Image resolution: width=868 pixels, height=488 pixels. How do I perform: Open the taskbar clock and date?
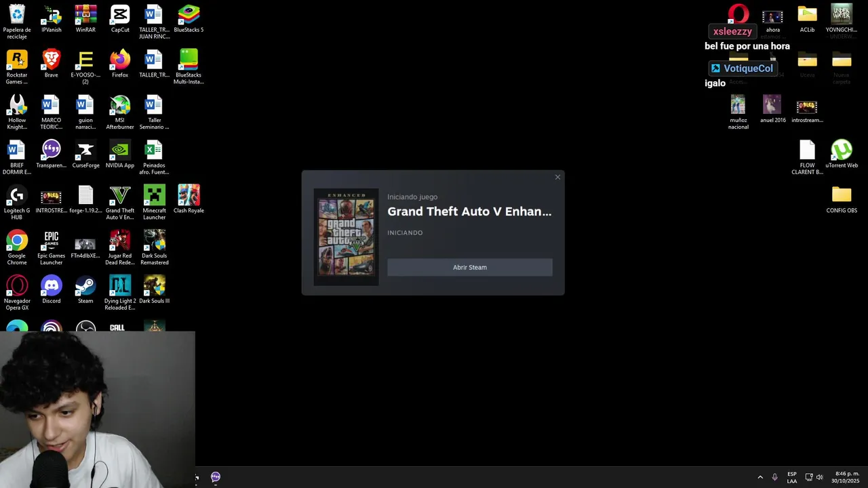[846, 477]
